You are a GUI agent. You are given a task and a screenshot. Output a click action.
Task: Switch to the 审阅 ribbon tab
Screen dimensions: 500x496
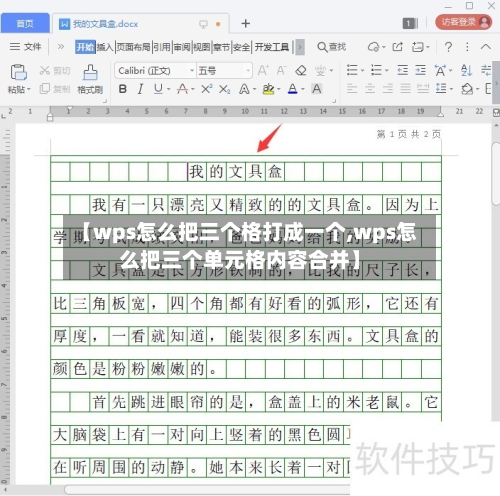pos(182,47)
